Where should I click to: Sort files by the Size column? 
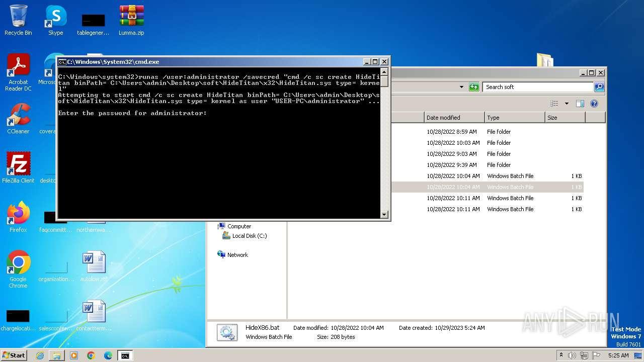(565, 118)
